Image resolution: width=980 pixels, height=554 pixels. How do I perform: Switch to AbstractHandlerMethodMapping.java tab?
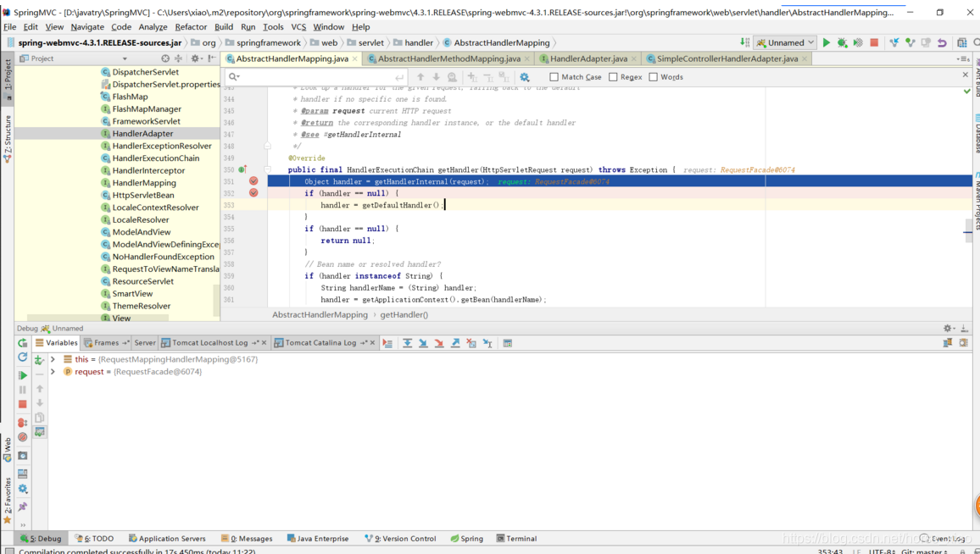pyautogui.click(x=448, y=58)
